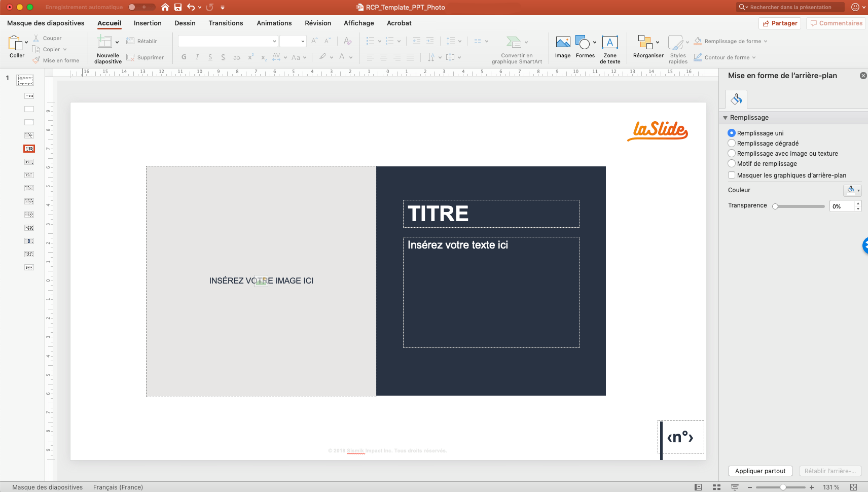868x492 pixels.
Task: Insert an Image
Action: click(x=563, y=47)
